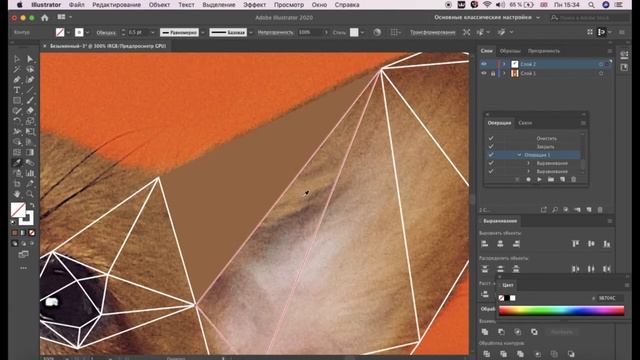The width and height of the screenshot is (640, 360).
Task: Distribute objects by vertical top
Action: [484, 269]
